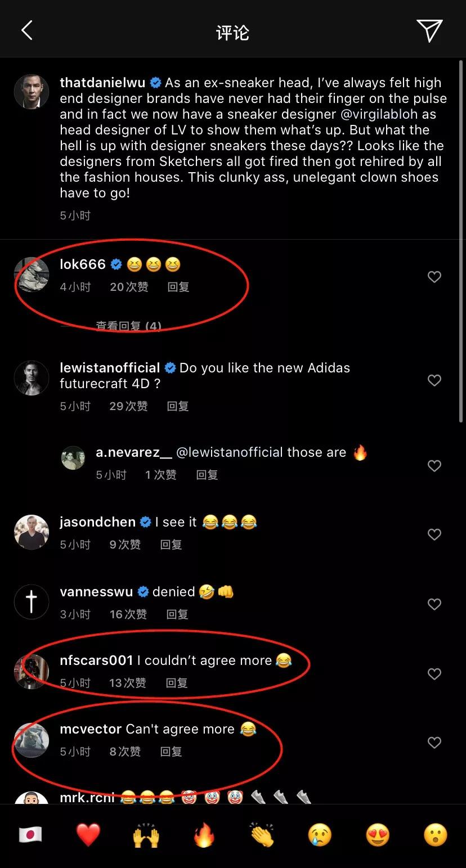The image size is (466, 868).
Task: Tap the Japan flag emoji reaction
Action: (x=30, y=835)
